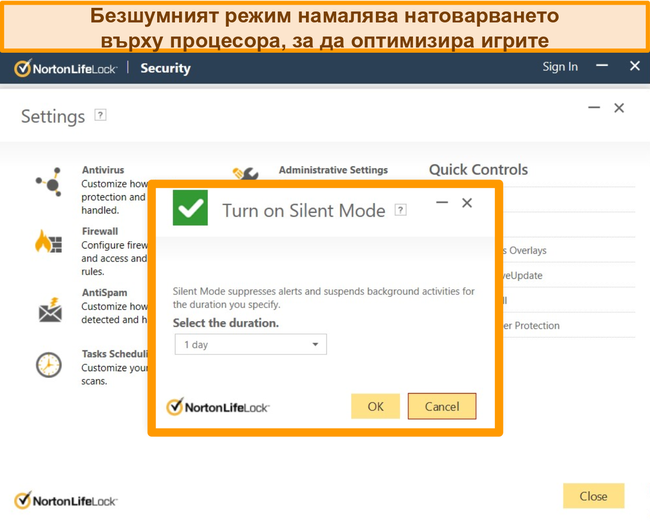The height and width of the screenshot is (522, 650).
Task: Open the Administrative Settings heading
Action: [x=333, y=170]
